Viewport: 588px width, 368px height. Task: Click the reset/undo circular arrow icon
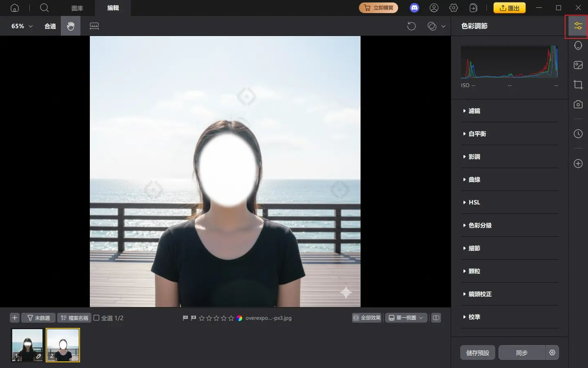pos(411,26)
